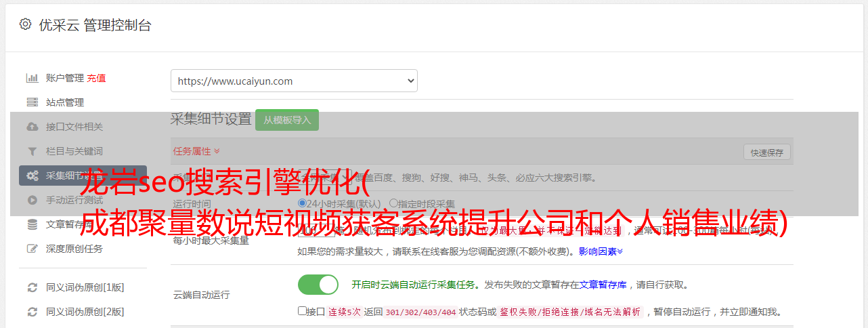
Task: Click the 每小时最大采集量 label
Action: (x=211, y=240)
